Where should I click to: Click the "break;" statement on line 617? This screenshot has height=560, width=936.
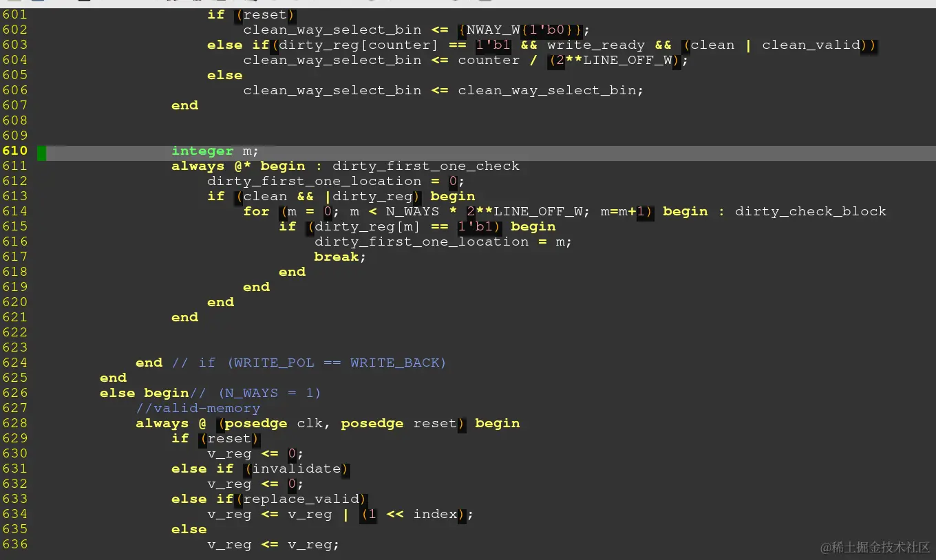tap(341, 257)
